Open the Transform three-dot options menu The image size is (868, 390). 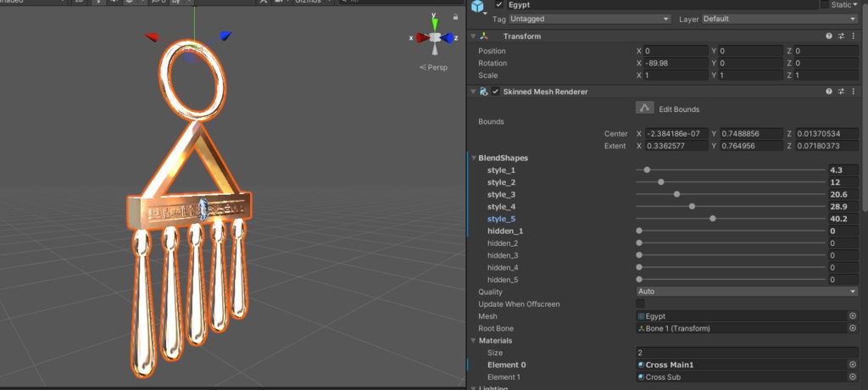coord(853,36)
